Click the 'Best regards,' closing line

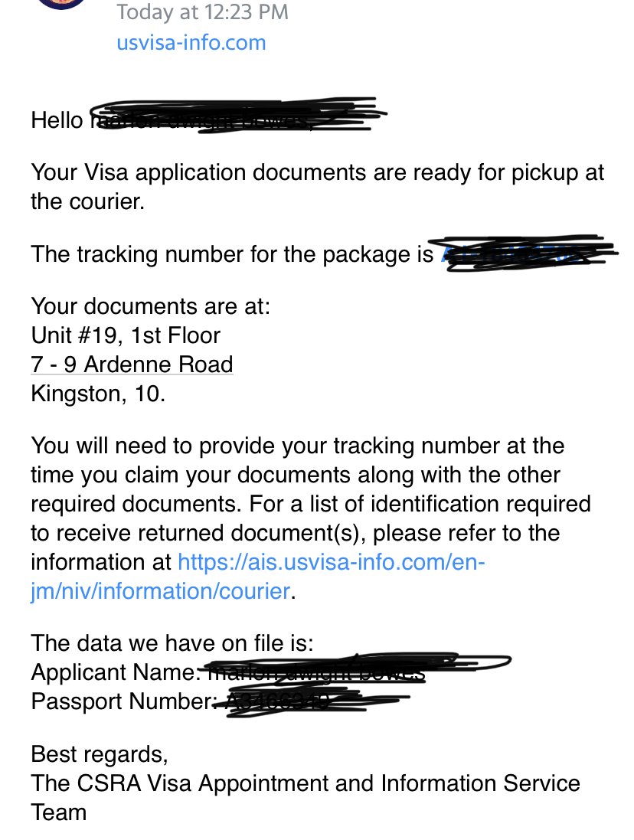[x=100, y=754]
